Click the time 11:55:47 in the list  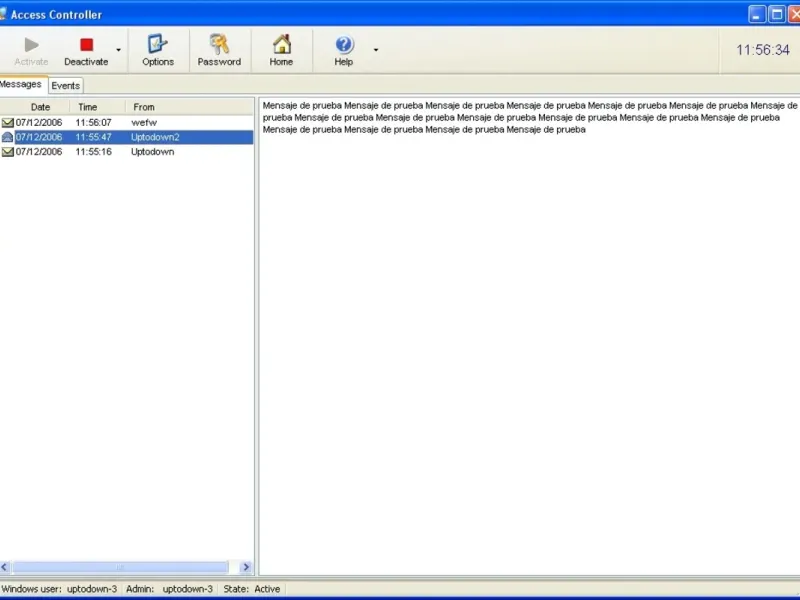click(93, 137)
